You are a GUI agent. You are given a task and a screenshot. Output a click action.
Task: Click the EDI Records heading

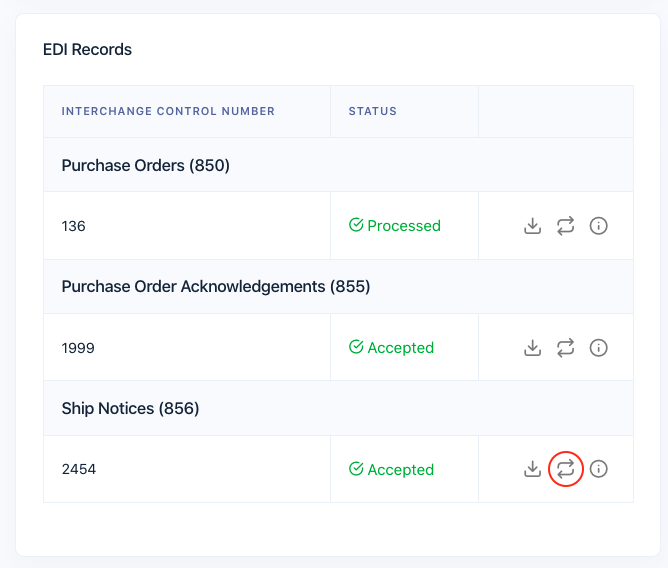tap(87, 49)
